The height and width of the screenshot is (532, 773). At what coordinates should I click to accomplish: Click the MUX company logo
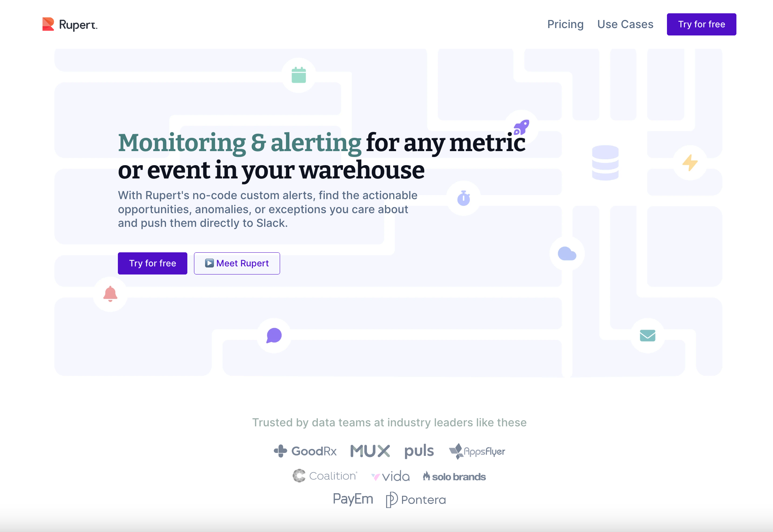[x=370, y=451]
